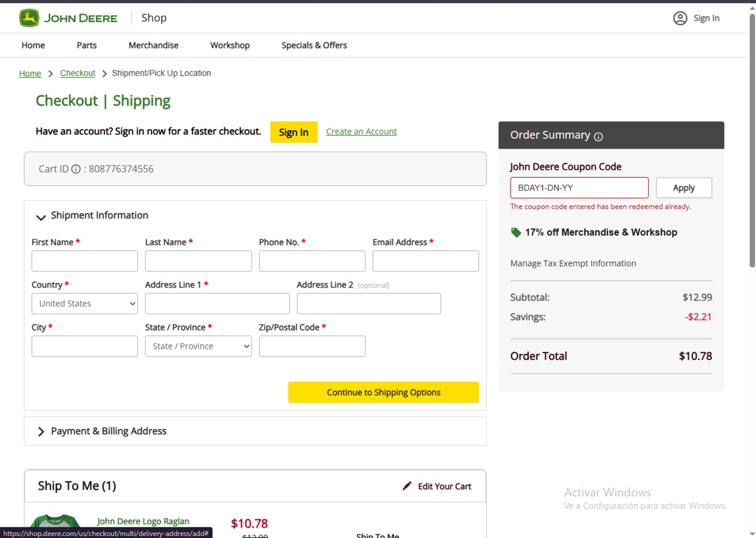
Task: Click the coupon already redeemed error message
Action: point(600,207)
